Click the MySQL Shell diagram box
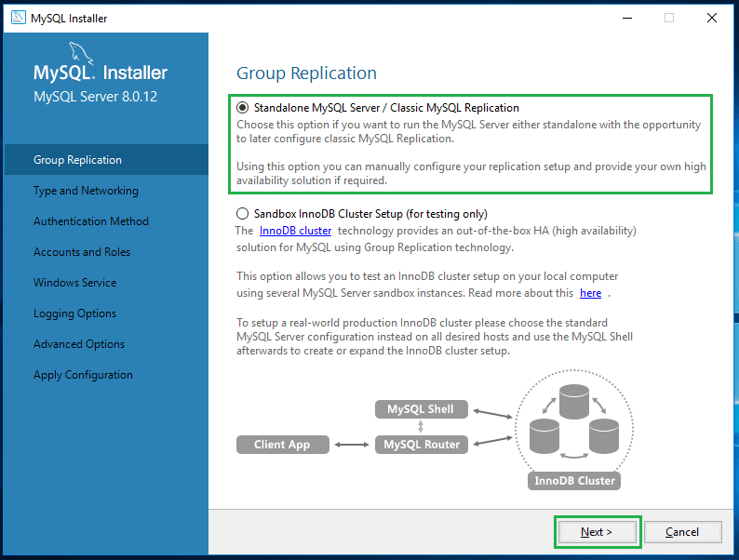The image size is (739, 560). tap(422, 409)
